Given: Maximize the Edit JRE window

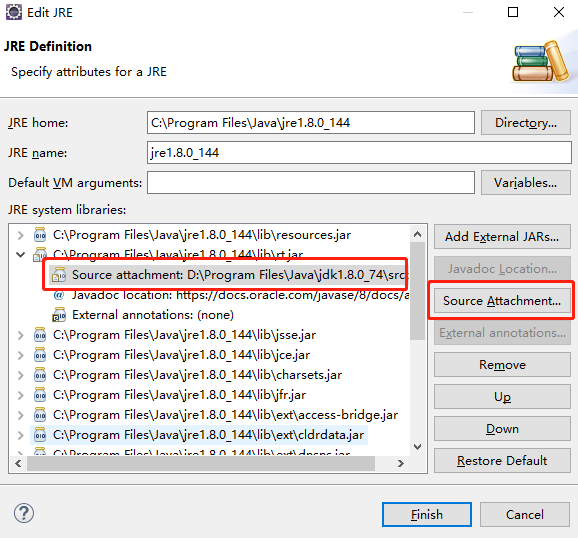Looking at the screenshot, I should [x=513, y=12].
